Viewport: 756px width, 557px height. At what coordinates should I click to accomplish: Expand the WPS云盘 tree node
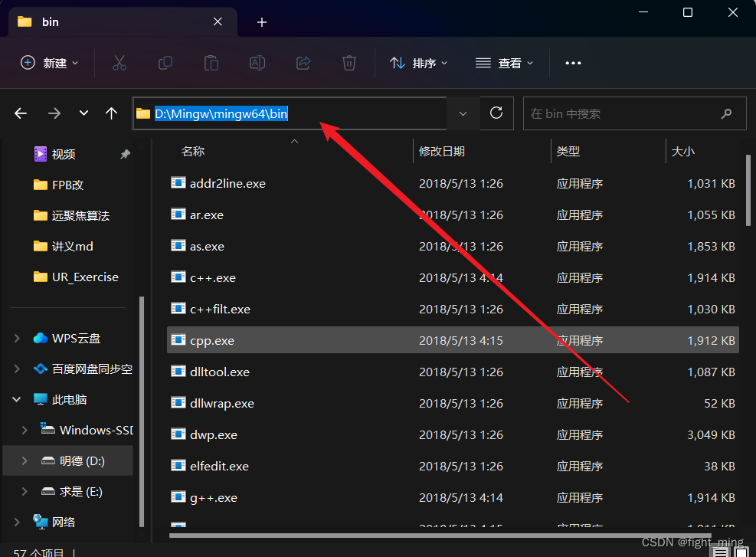17,339
